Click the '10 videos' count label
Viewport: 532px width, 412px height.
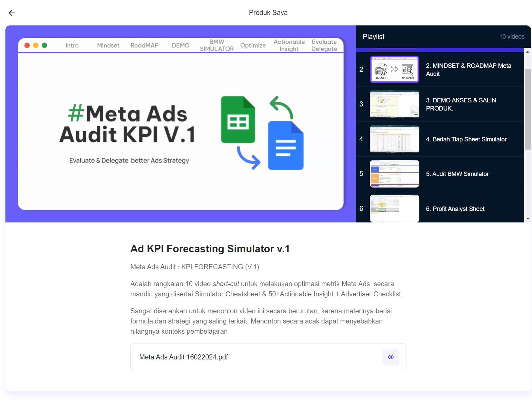(512, 37)
